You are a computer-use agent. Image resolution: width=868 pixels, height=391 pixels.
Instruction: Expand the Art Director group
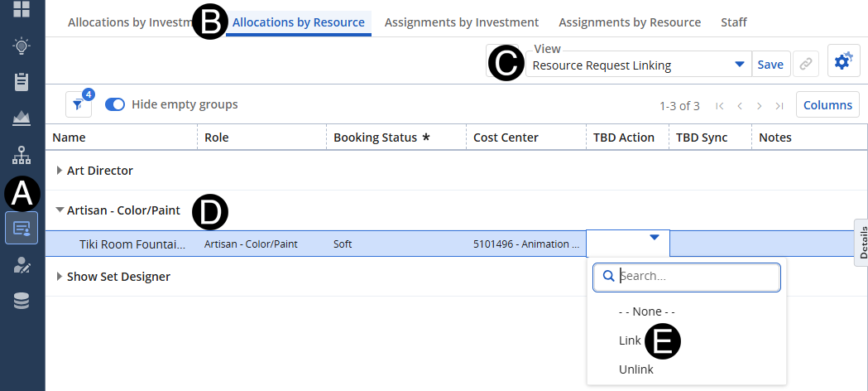(59, 171)
